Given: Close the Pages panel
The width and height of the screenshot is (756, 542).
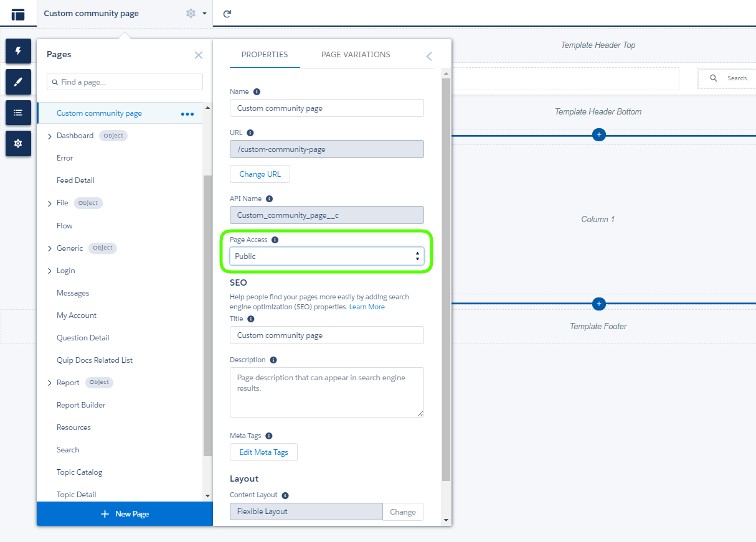Looking at the screenshot, I should tap(199, 55).
